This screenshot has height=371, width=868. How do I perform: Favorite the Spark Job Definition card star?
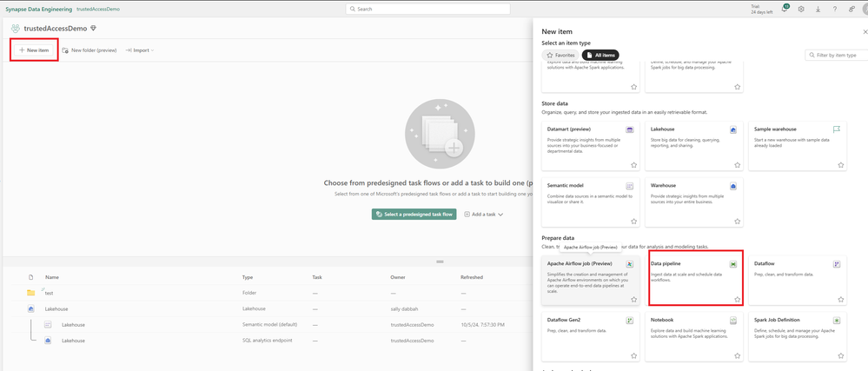click(841, 355)
